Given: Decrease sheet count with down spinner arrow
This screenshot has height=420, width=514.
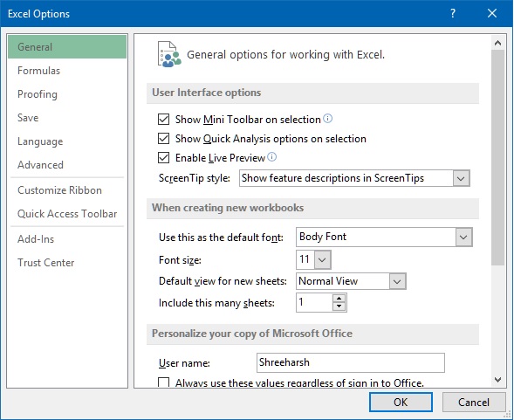Looking at the screenshot, I should (339, 306).
